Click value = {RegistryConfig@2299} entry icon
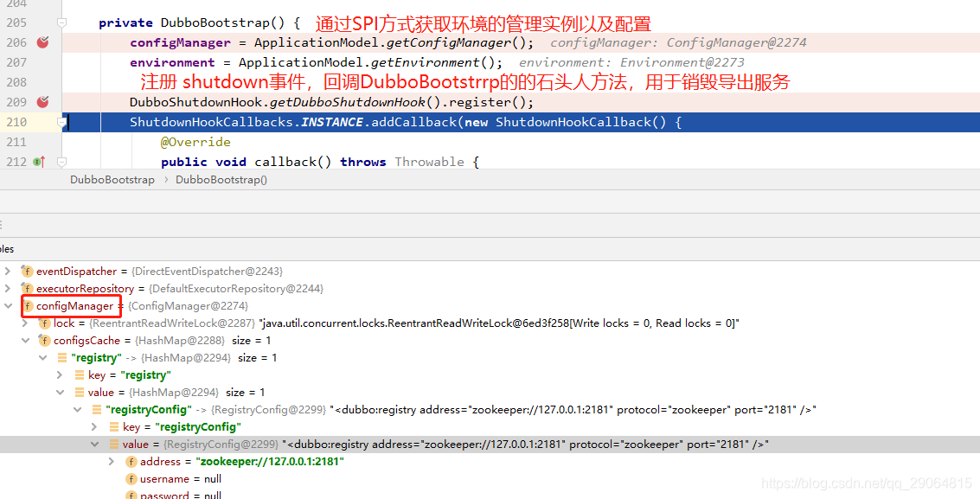980x499 pixels. pyautogui.click(x=114, y=444)
